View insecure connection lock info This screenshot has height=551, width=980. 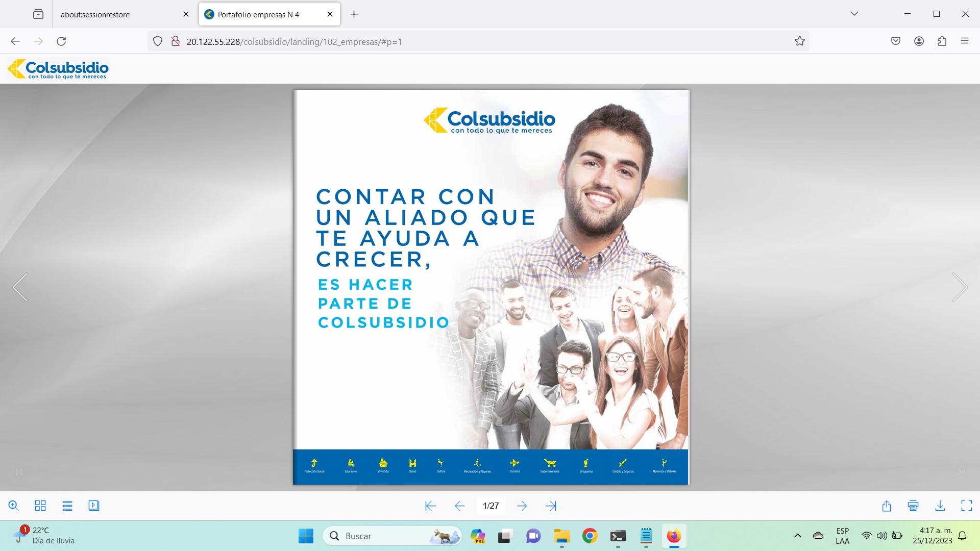(x=175, y=41)
